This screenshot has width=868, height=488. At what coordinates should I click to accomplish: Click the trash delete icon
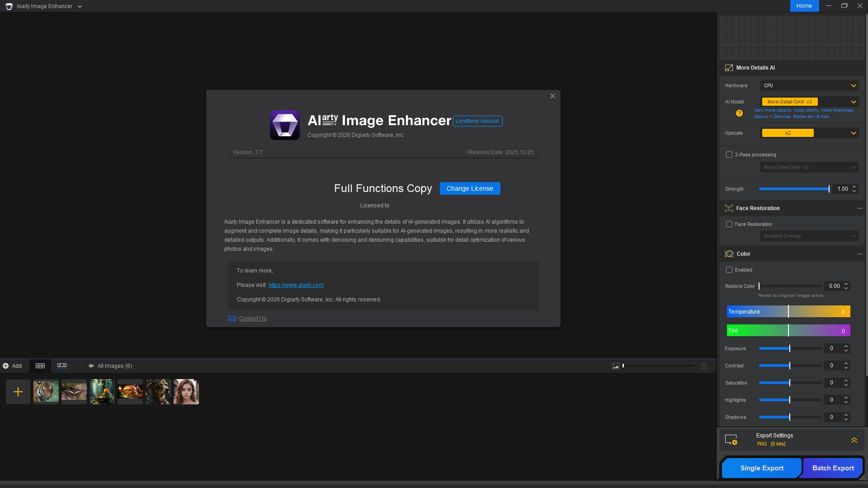click(x=704, y=366)
